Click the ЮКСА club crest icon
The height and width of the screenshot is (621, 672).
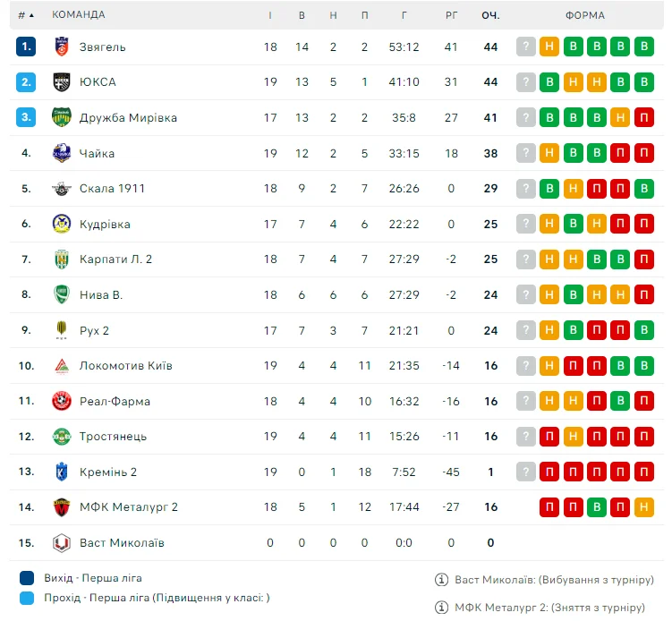[x=61, y=81]
